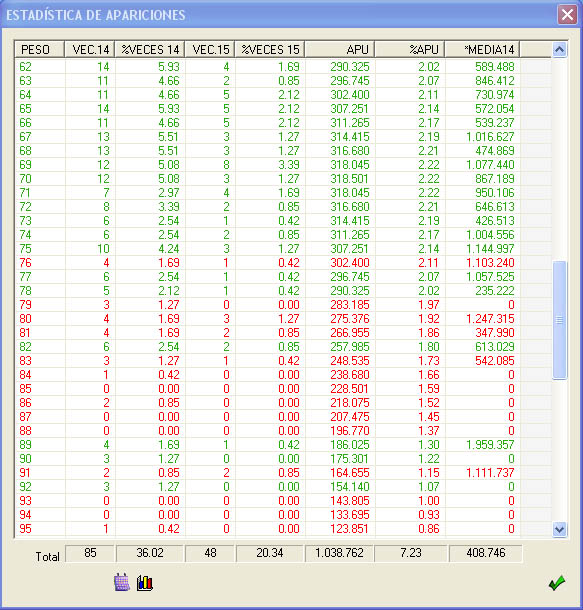This screenshot has width=583, height=610.
Task: Click the total field showing 408.746
Action: (x=485, y=553)
